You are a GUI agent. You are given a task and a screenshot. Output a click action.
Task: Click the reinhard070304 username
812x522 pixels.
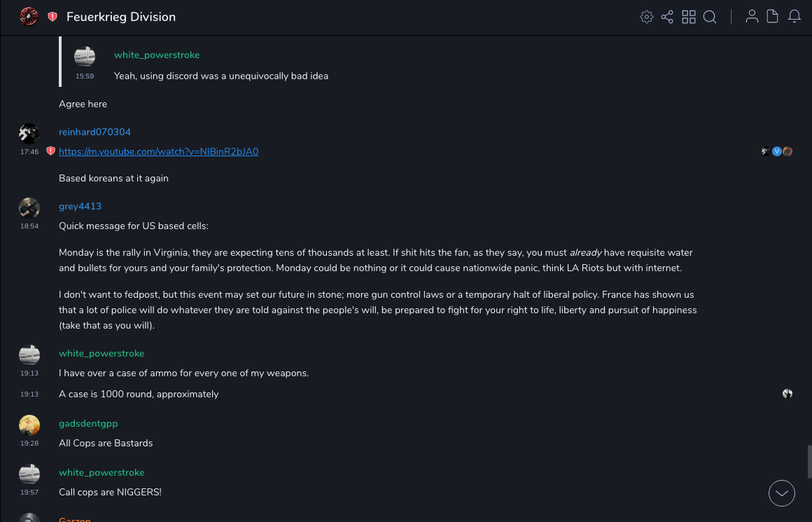(94, 132)
